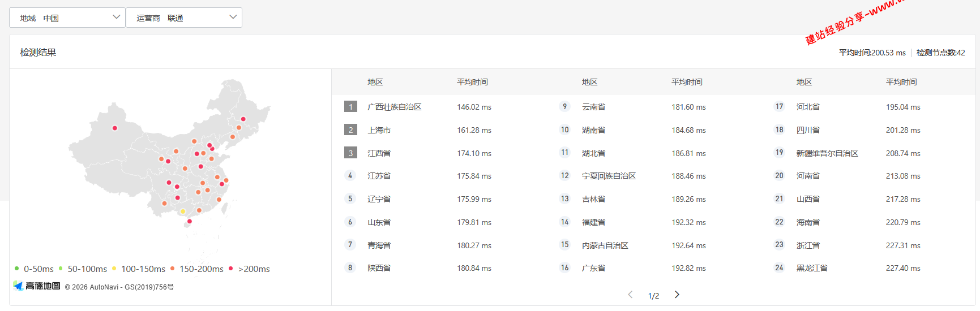
Task: Click the 208.74 ms value
Action: pos(903,153)
